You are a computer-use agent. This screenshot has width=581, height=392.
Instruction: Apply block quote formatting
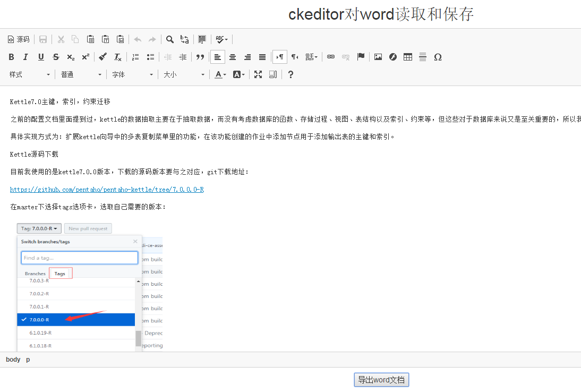point(200,57)
